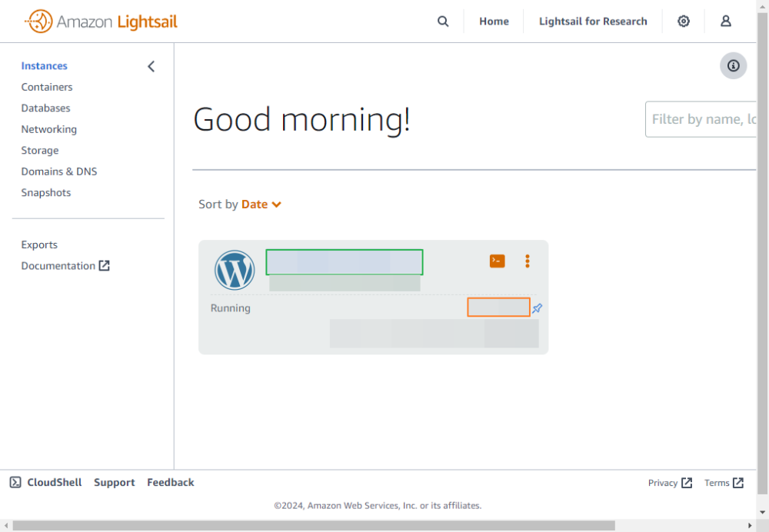Open the Feedback link

[x=171, y=483]
